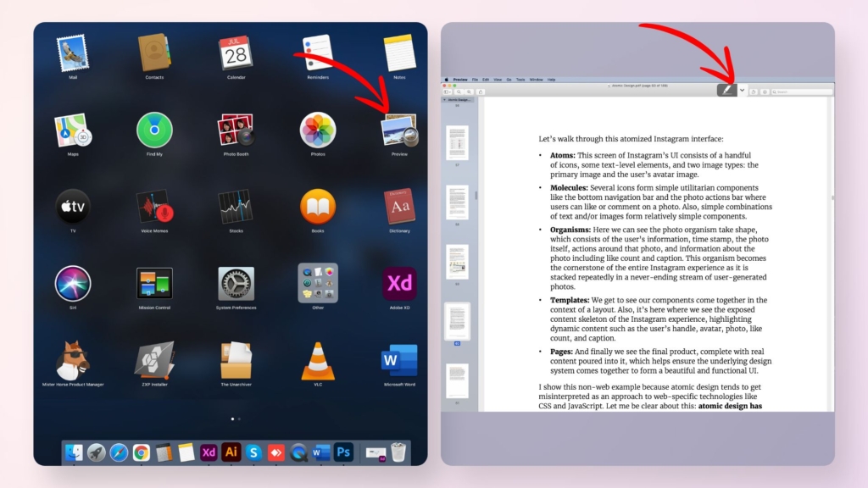This screenshot has width=868, height=488.
Task: Open File menu in Preview
Action: [x=475, y=80]
